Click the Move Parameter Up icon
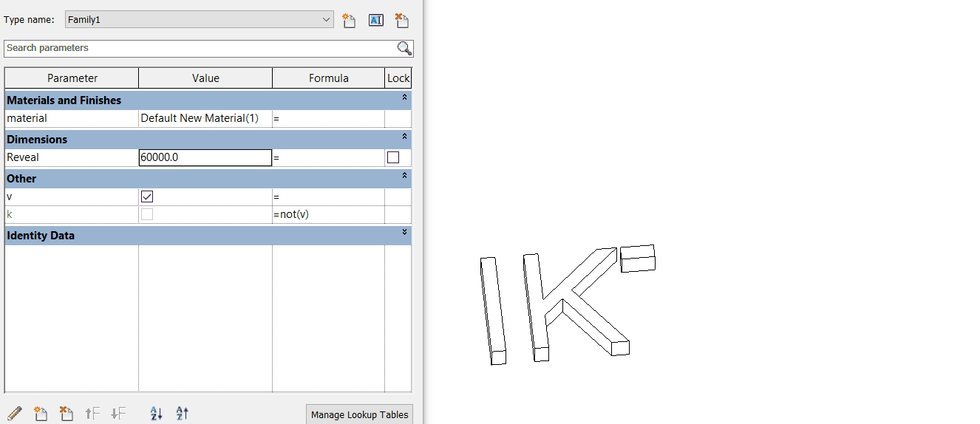980x424 pixels. point(92,414)
